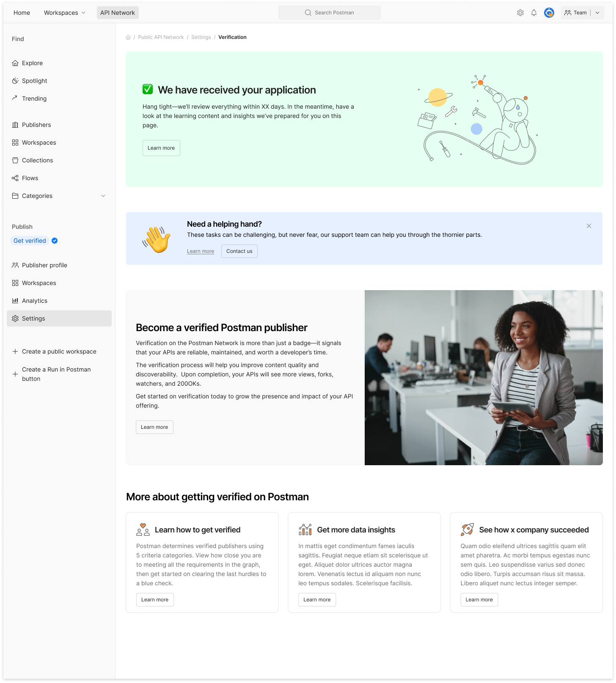616x683 pixels.
Task: Click the blue verified badge icon
Action: point(55,241)
